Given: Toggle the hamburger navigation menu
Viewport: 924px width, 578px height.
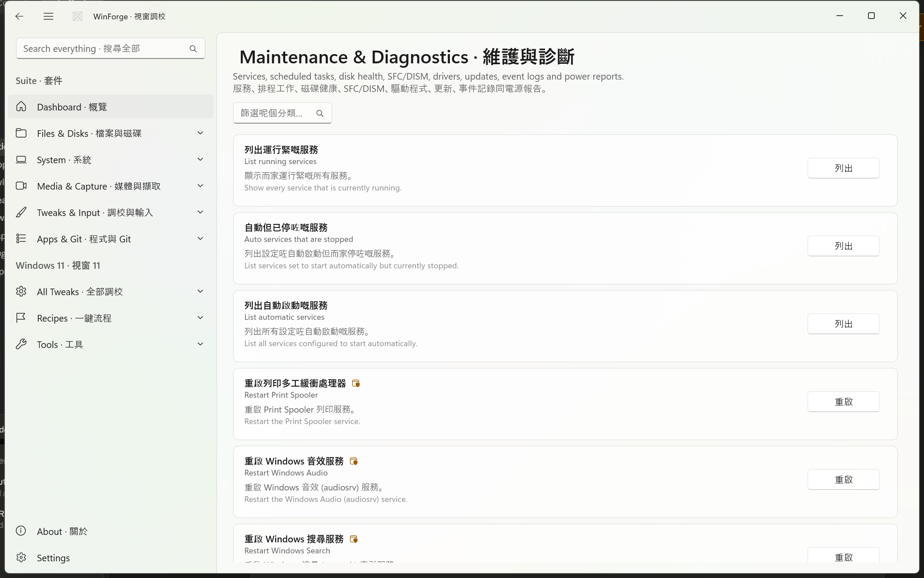Looking at the screenshot, I should (x=48, y=16).
